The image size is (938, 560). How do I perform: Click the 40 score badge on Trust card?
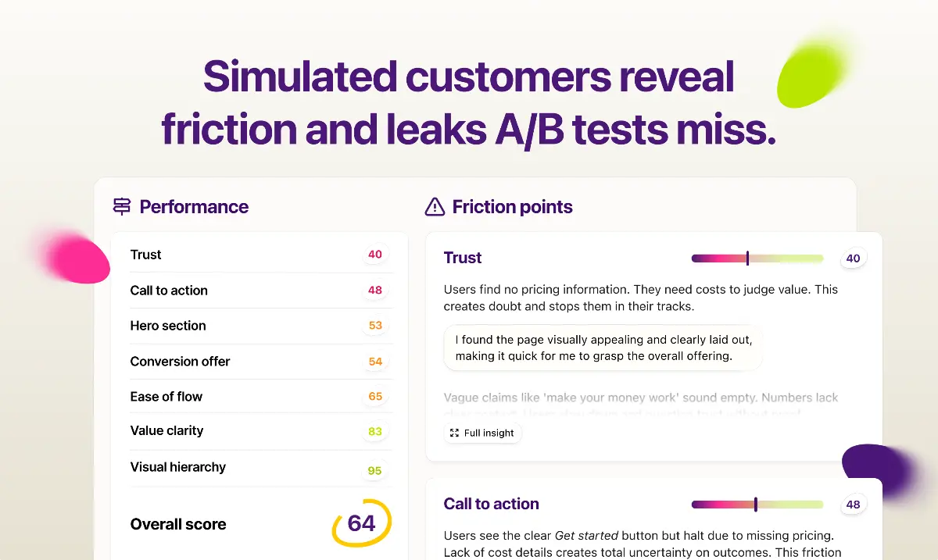click(x=853, y=259)
